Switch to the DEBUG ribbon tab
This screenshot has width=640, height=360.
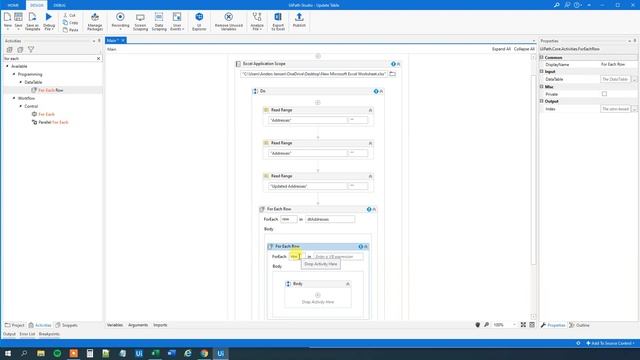tap(60, 5)
